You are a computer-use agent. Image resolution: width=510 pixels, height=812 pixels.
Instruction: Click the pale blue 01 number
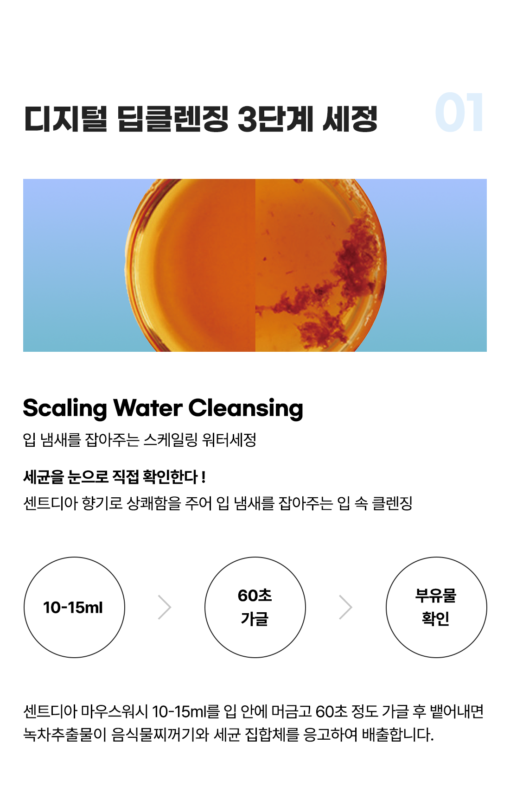(459, 112)
